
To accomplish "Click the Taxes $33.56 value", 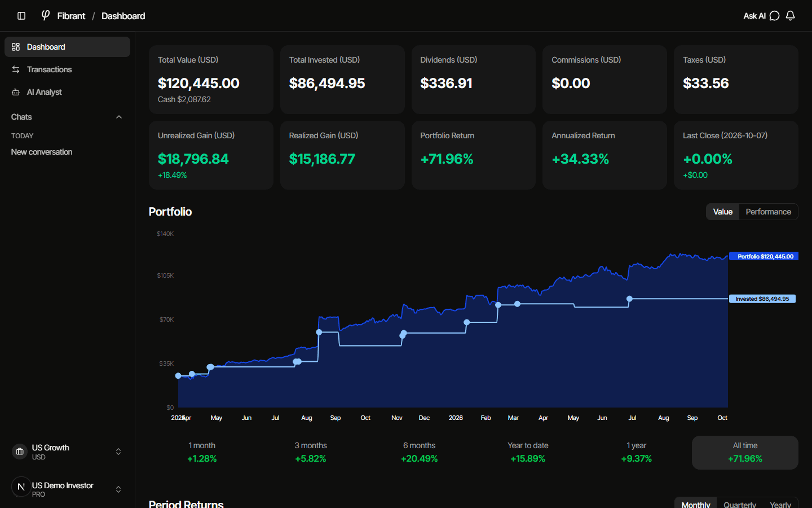I will tap(705, 84).
